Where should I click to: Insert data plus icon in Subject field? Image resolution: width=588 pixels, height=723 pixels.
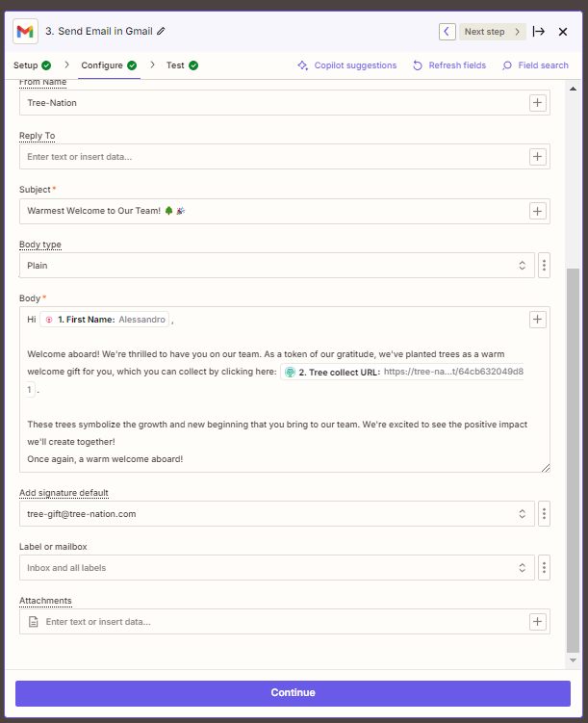tap(537, 211)
